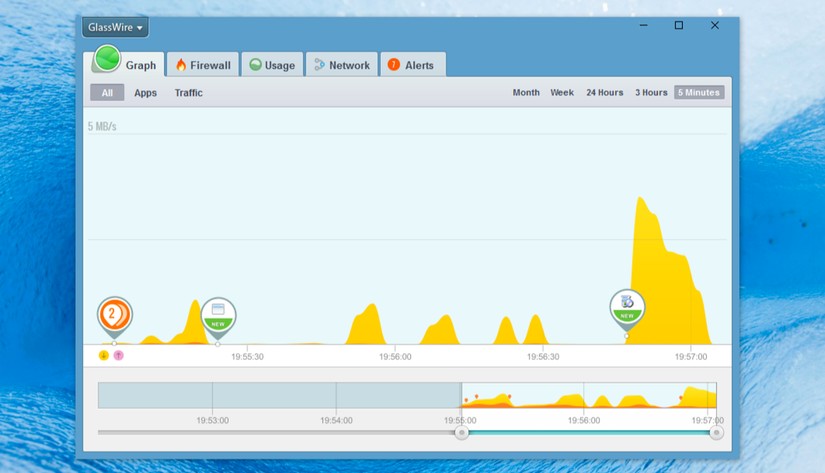Click the right timeline slider handle

pos(716,432)
